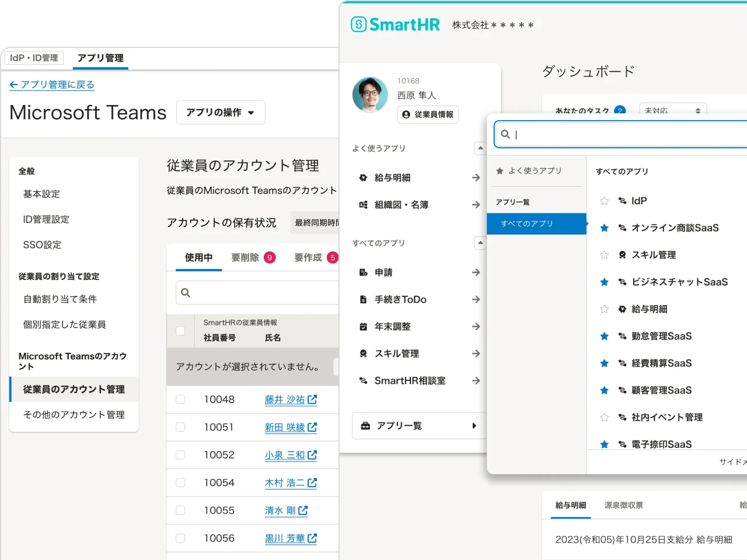Unfavorite ビジネスチャットSaaS via its star
Viewport: 747px width, 560px height.
605,282
